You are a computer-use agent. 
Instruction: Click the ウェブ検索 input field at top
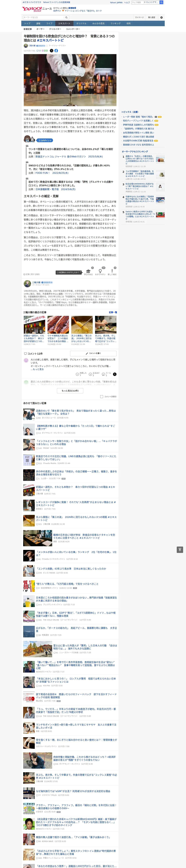(137, 2)
